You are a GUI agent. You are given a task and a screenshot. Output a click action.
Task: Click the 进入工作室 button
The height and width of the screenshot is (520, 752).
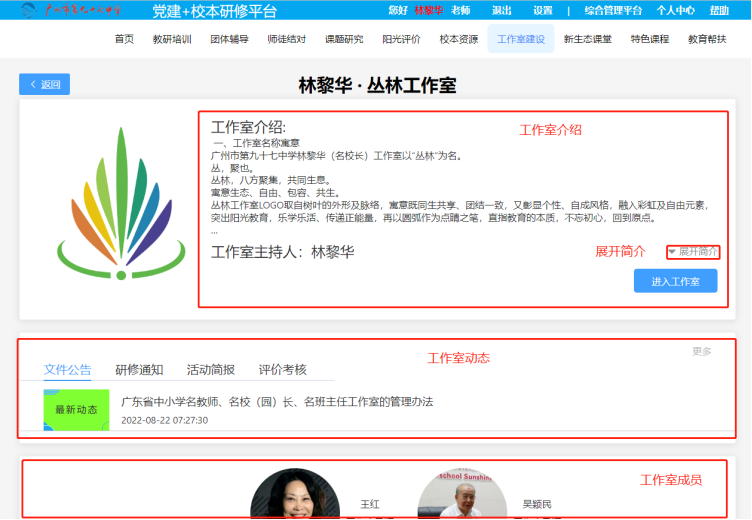[675, 281]
